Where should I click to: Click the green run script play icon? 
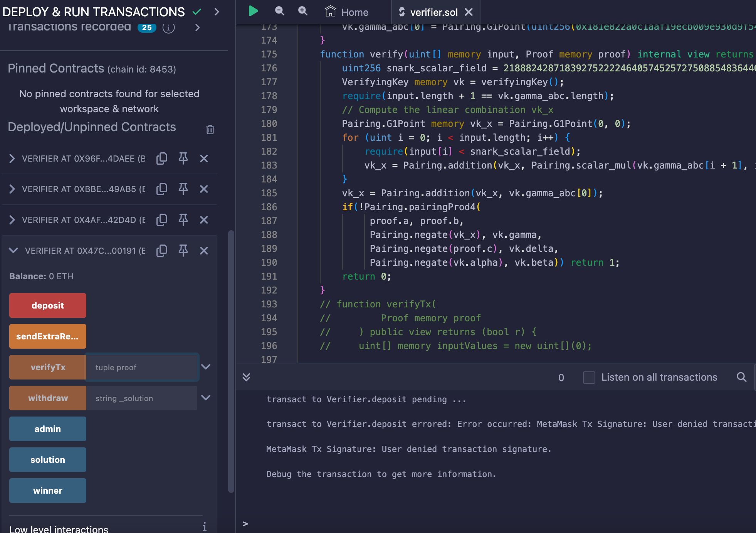point(253,11)
